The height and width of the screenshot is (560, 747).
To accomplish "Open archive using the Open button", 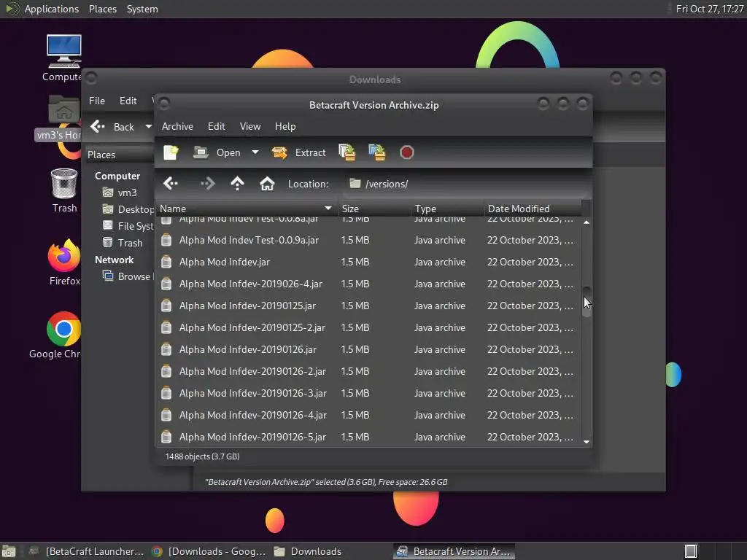I will 217,152.
